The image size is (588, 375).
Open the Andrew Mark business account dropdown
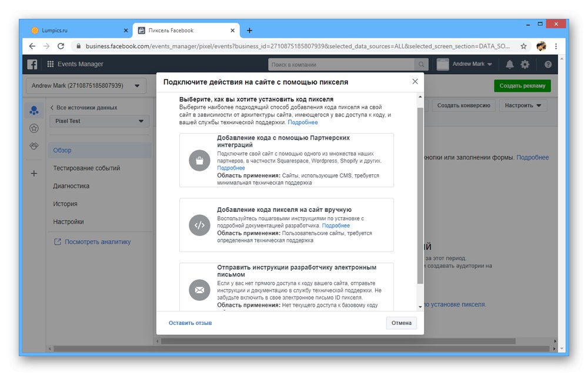(x=86, y=85)
